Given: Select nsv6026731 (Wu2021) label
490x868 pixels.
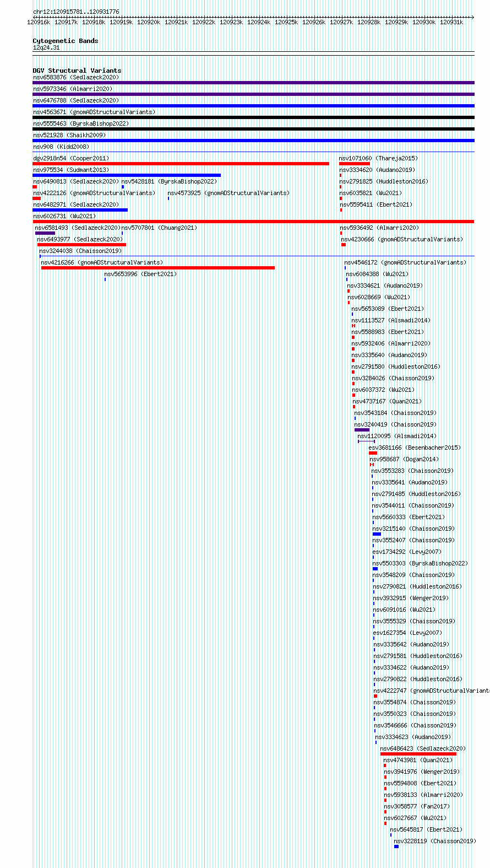Looking at the screenshot, I should [x=64, y=217].
